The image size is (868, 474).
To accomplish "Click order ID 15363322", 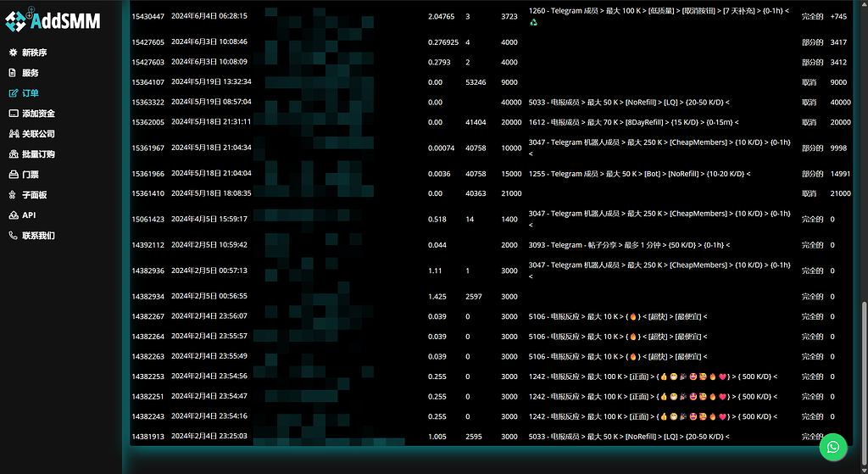I will click(147, 103).
